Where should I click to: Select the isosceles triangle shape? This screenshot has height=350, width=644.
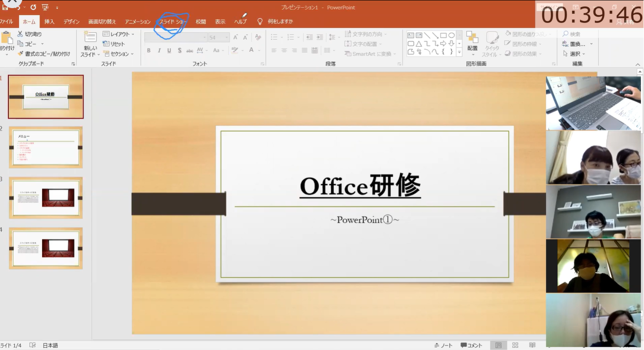(x=419, y=44)
